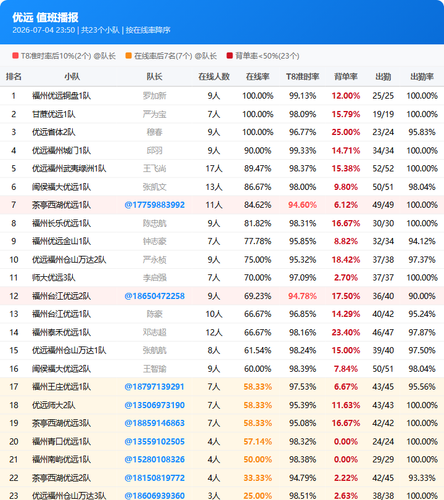This screenshot has width=444, height=500.
Task: Select team 茶亭西湖优远3队
Action: click(61, 423)
